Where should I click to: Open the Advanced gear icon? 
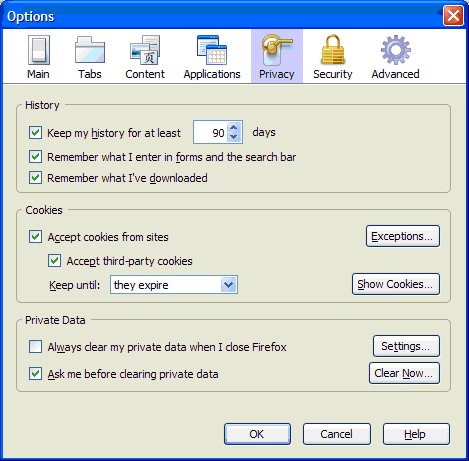pyautogui.click(x=396, y=50)
